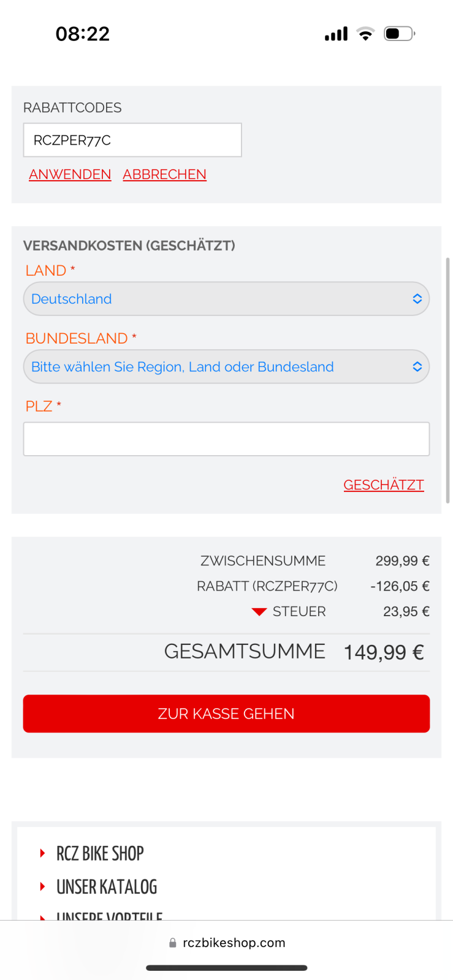Open the Bundesland region dropdown
The height and width of the screenshot is (980, 453).
[226, 367]
